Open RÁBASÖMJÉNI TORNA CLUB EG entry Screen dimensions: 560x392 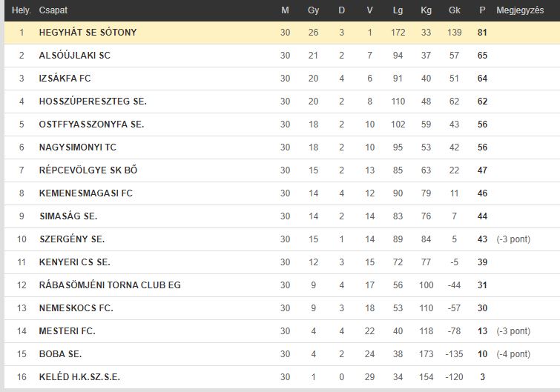pos(110,285)
